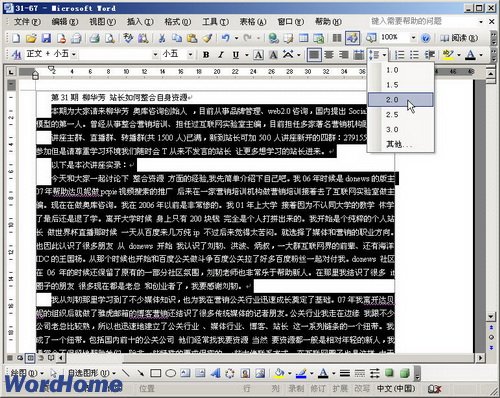This screenshot has width=500, height=398.
Task: Click the Print icon
Action: coord(95,38)
